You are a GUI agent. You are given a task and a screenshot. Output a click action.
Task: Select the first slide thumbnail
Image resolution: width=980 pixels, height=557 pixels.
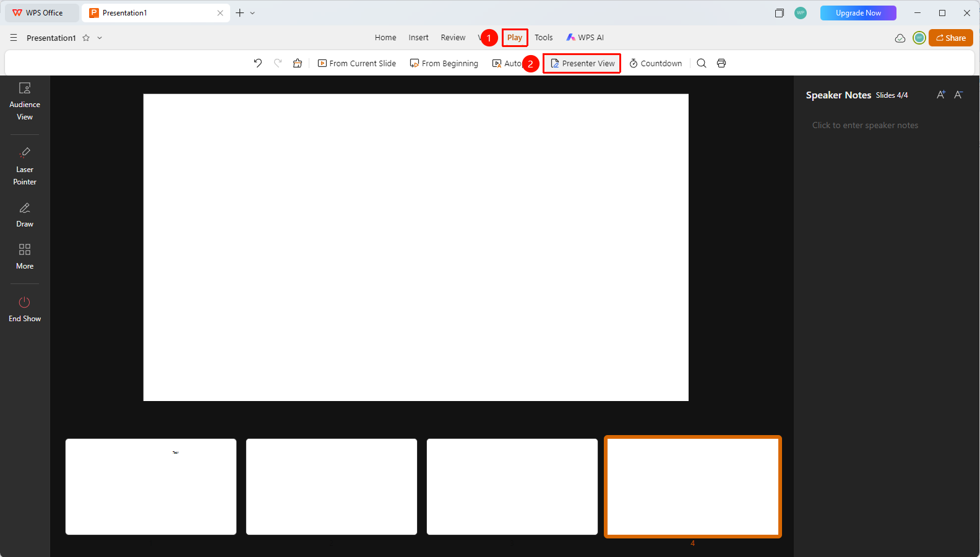[151, 486]
